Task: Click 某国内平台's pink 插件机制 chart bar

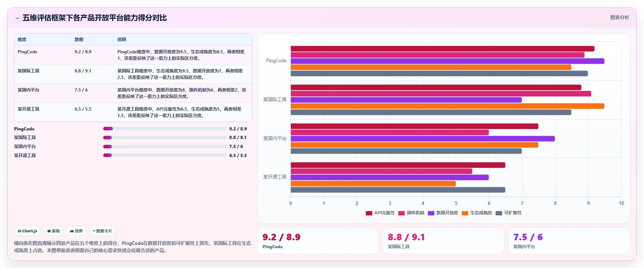Action: (x=389, y=133)
